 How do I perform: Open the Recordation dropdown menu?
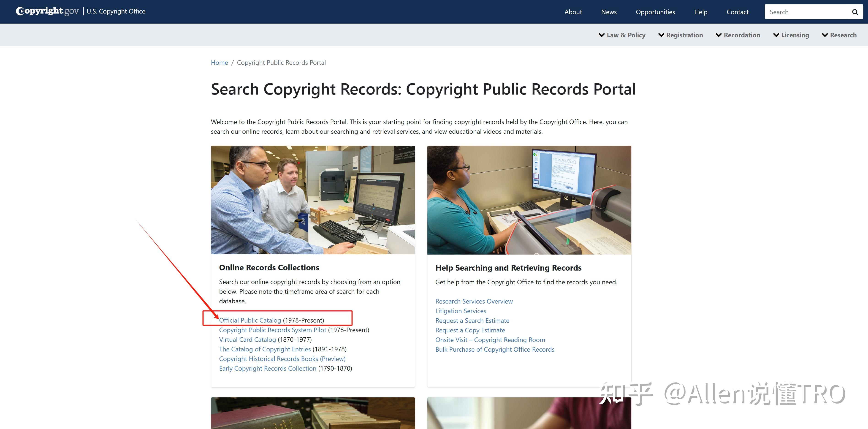coord(738,35)
